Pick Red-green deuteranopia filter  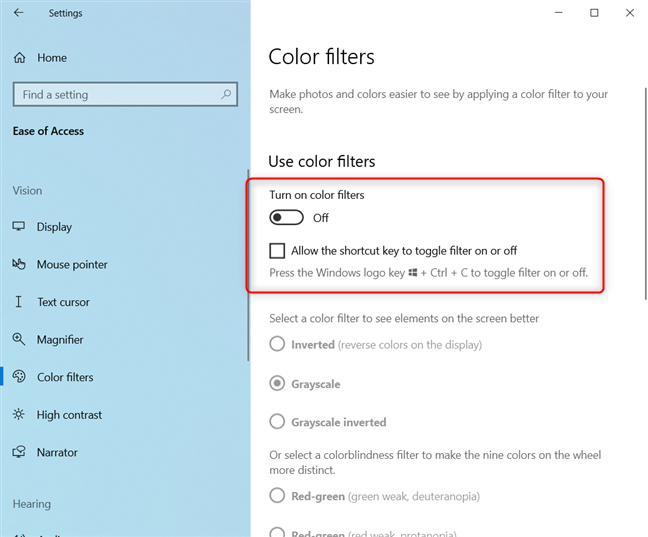(277, 495)
